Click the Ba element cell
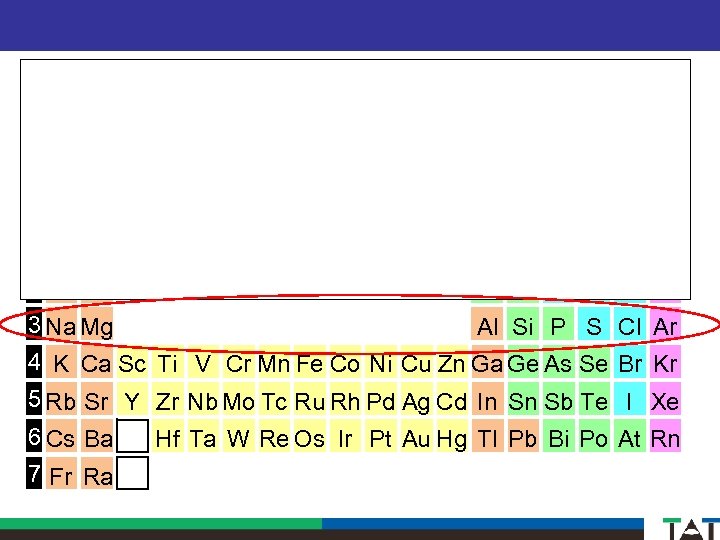The height and width of the screenshot is (540, 720). (x=97, y=436)
